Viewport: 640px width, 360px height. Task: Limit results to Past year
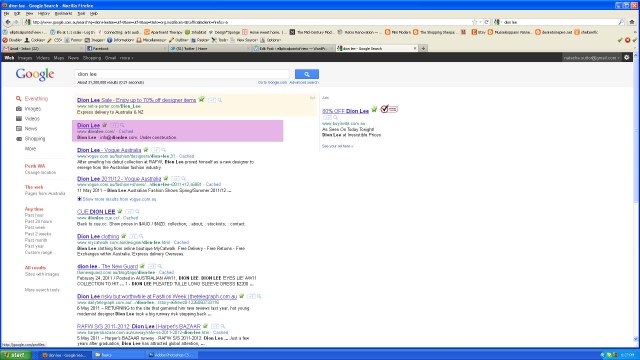click(34, 246)
